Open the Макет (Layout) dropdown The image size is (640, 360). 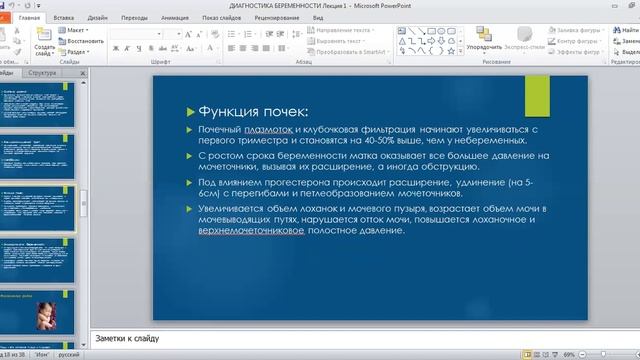(73, 30)
